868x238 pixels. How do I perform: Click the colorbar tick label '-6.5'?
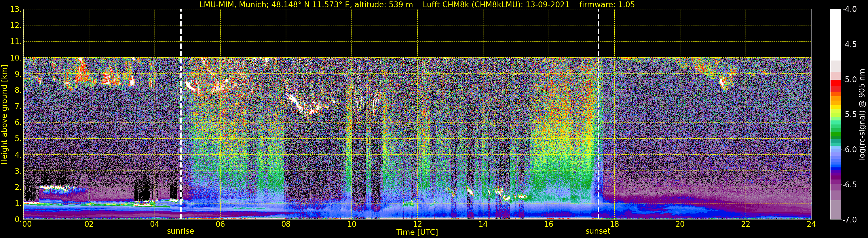pyautogui.click(x=849, y=184)
